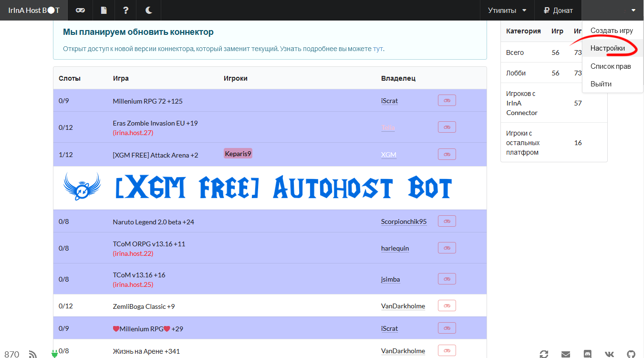Click the Лобби row in stats table

click(554, 73)
